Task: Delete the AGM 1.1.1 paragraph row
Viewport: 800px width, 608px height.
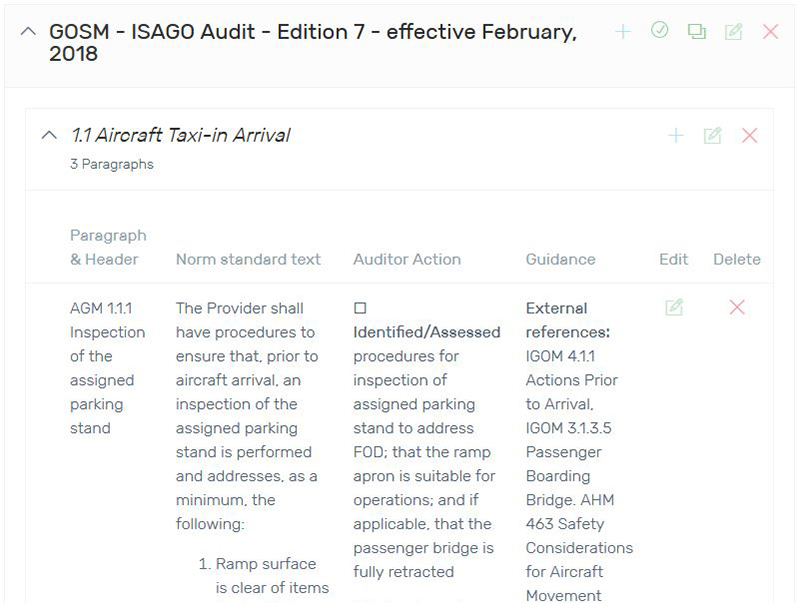Action: (x=737, y=307)
